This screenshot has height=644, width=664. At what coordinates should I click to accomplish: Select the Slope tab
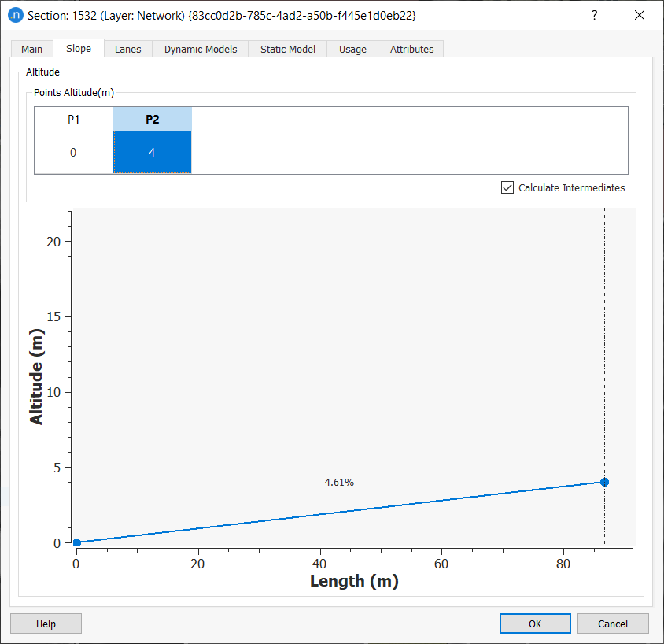(x=79, y=48)
